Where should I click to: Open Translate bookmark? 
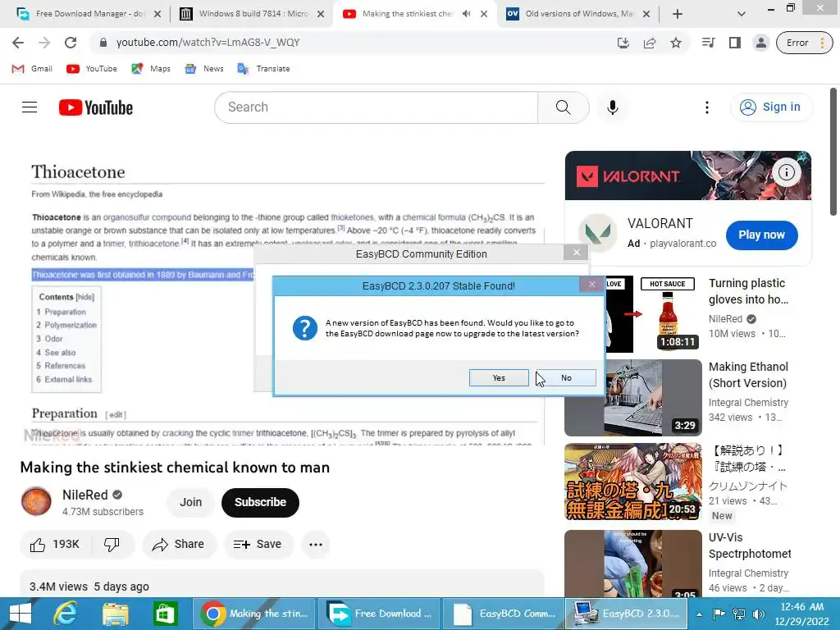click(x=263, y=69)
